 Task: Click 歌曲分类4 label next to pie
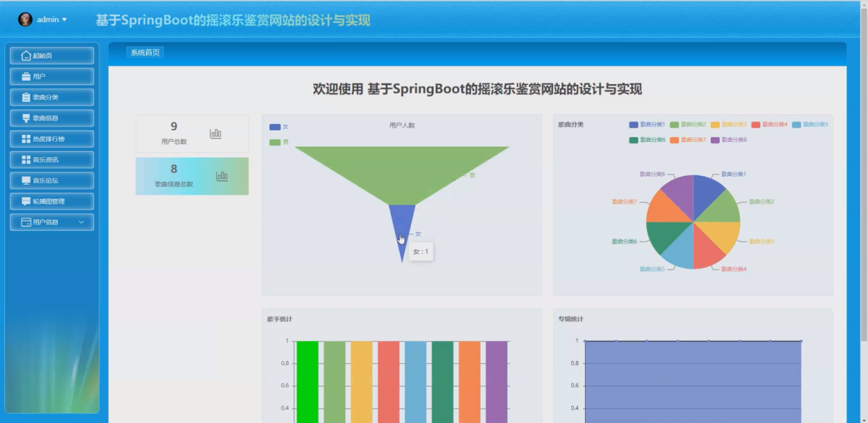[733, 269]
